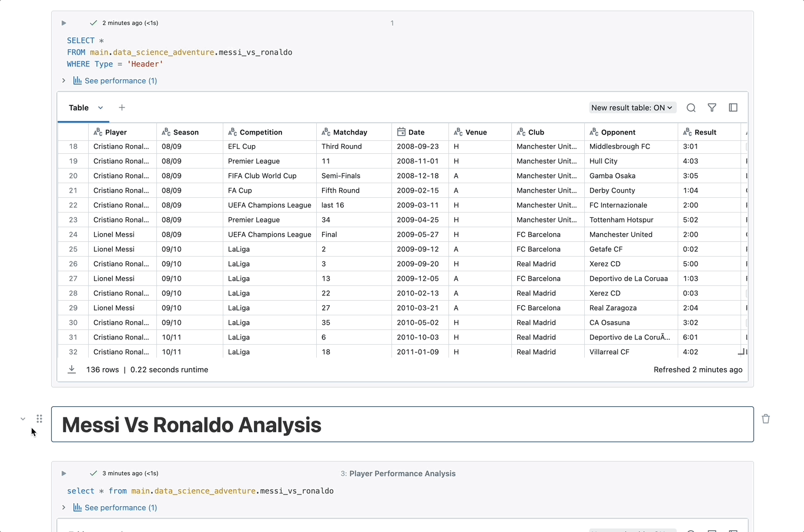Run the Player Performance Analysis cell
804x532 pixels.
[x=63, y=473]
